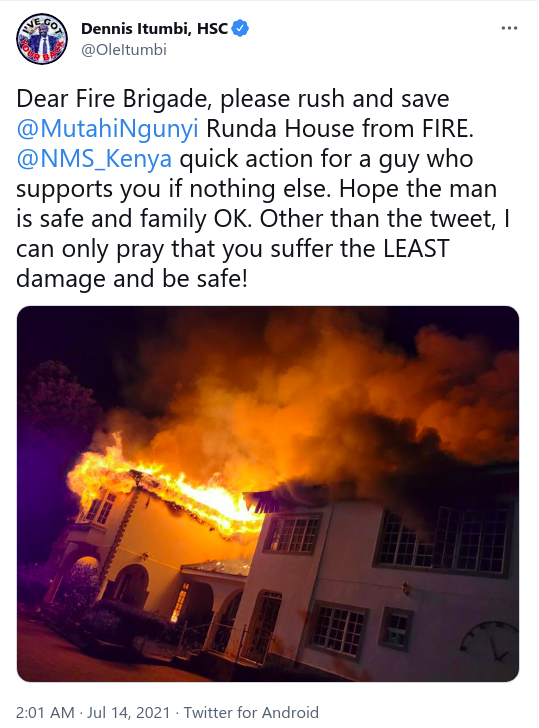
Task: Click the clock shape in photo corner
Action: pyautogui.click(x=489, y=643)
